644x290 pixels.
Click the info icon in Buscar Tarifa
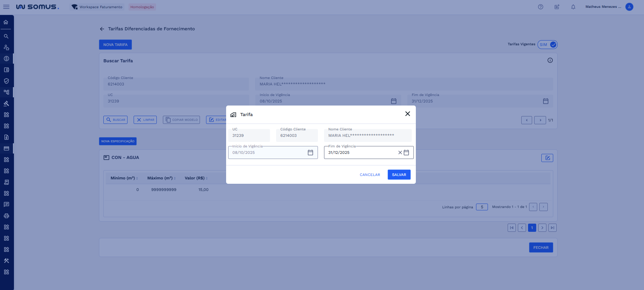click(x=550, y=60)
